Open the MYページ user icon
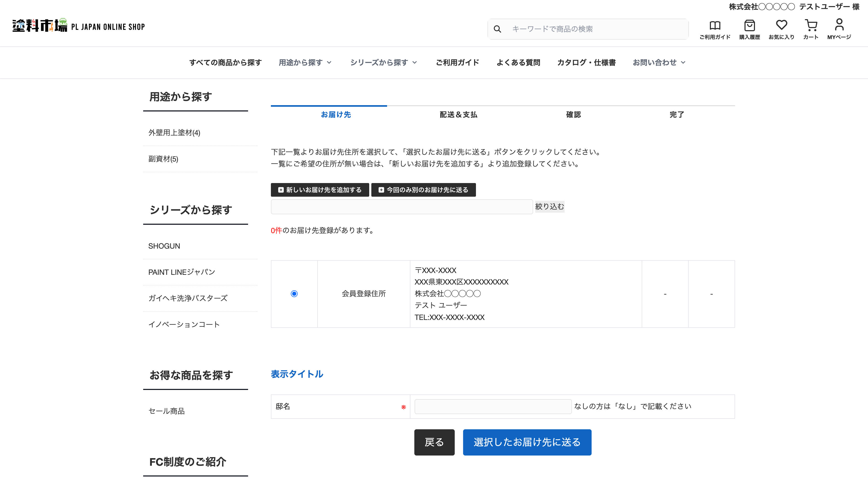 pyautogui.click(x=839, y=25)
